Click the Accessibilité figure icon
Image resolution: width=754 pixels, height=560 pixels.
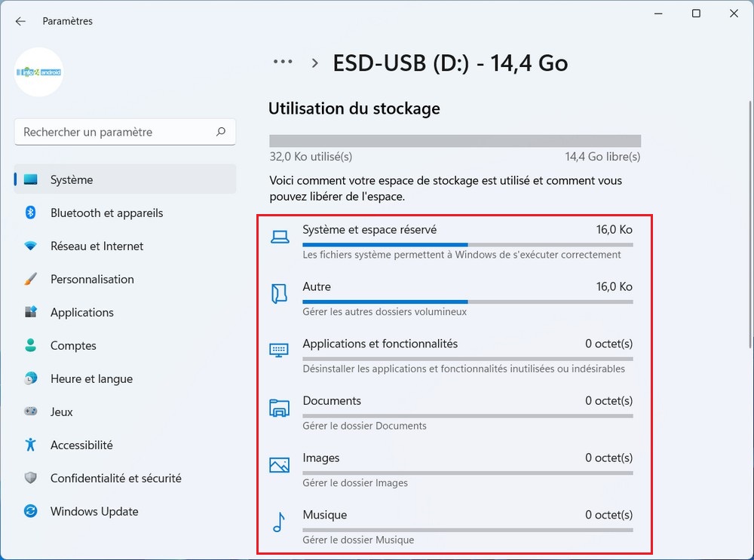click(30, 445)
